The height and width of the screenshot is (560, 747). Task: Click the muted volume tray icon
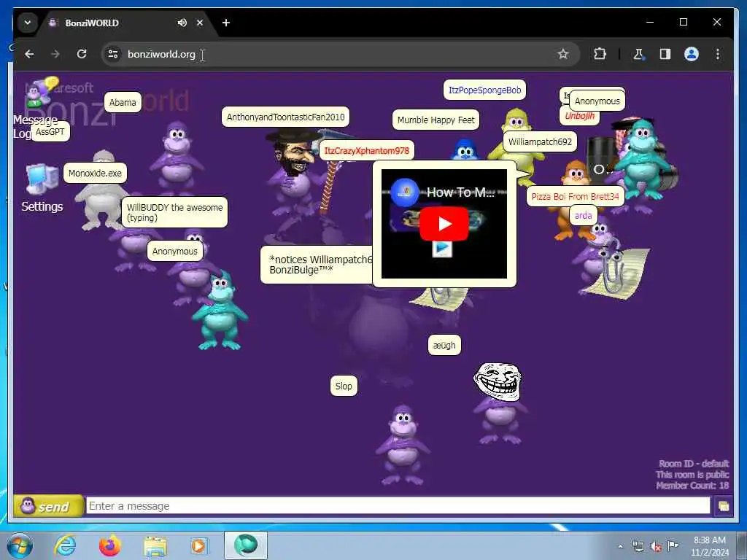click(656, 546)
